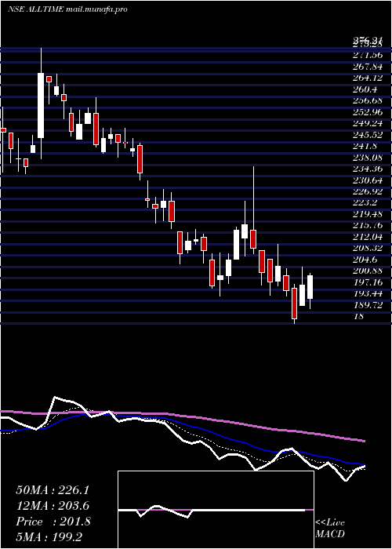Click the 252.96 price label
This screenshot has height=549, width=392.
click(x=368, y=112)
